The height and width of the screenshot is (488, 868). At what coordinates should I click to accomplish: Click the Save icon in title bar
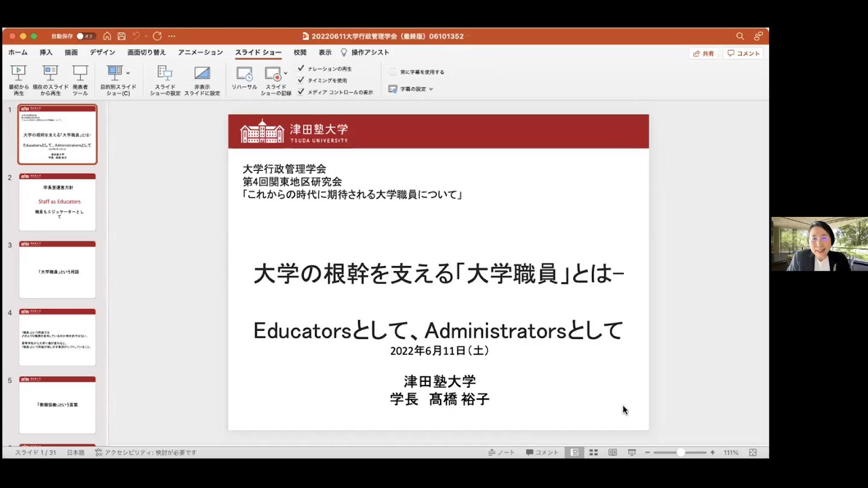tap(122, 36)
